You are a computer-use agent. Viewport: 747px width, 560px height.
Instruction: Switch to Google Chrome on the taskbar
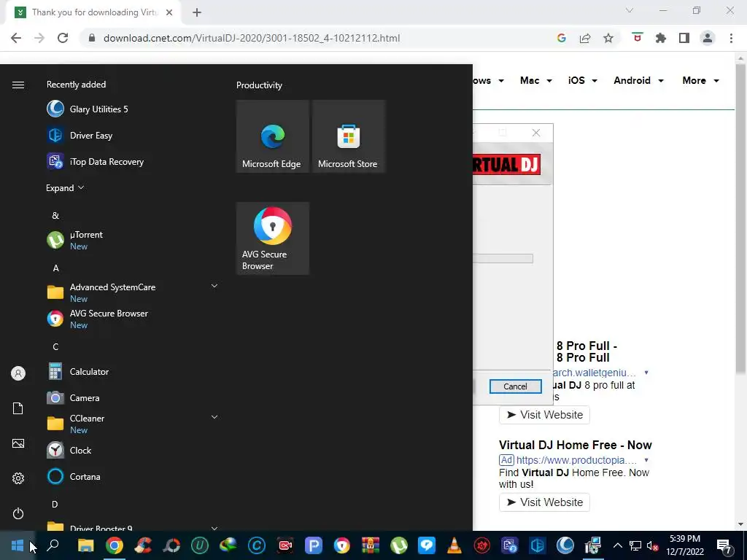tap(115, 545)
